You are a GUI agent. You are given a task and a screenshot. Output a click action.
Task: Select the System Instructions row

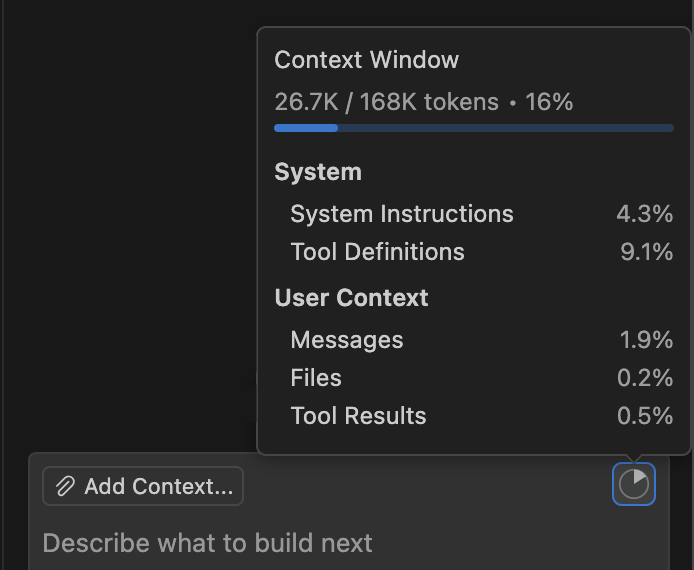402,214
